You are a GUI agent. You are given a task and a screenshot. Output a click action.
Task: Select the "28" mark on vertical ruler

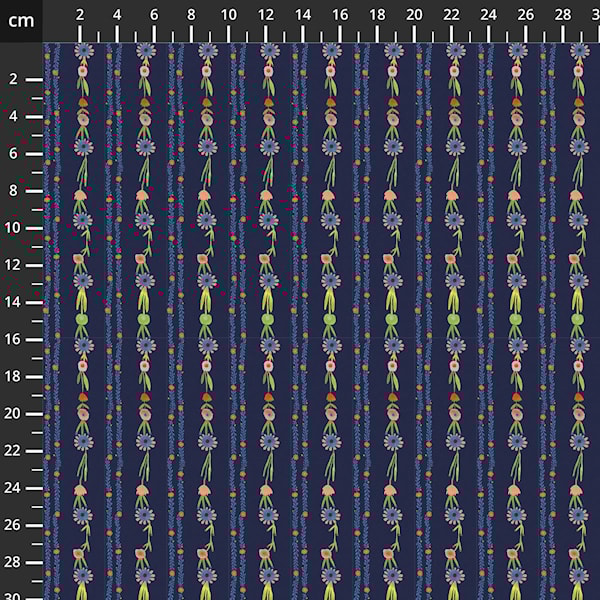(12, 562)
